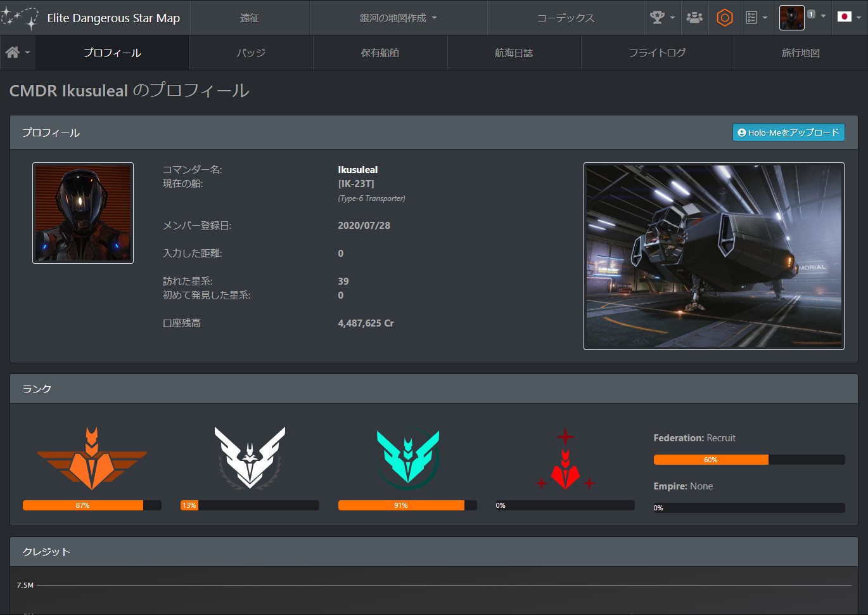The image size is (868, 615).
Task: Select the プロフィール tab
Action: click(113, 53)
